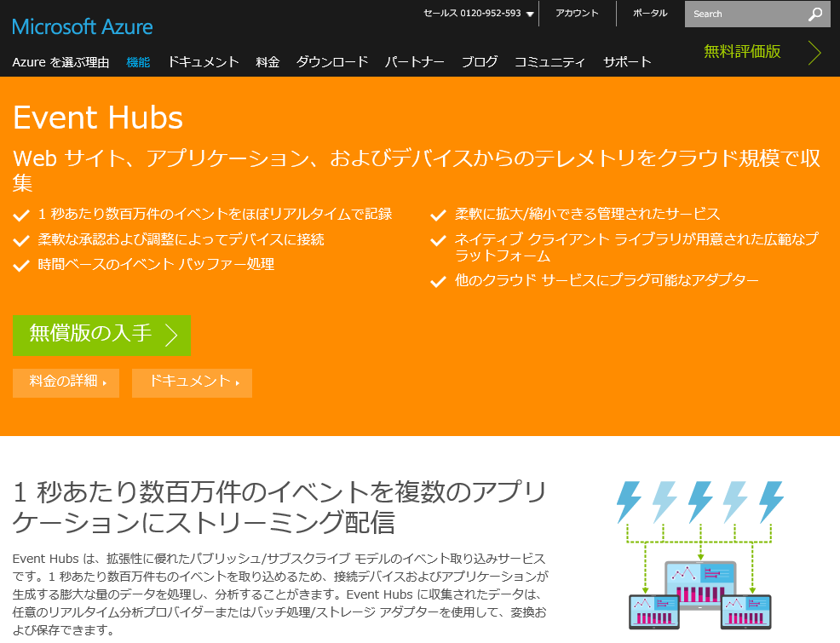840x643 pixels.
Task: Click the Web サイト、アプリケーション subtitle text
Action: [x=417, y=170]
